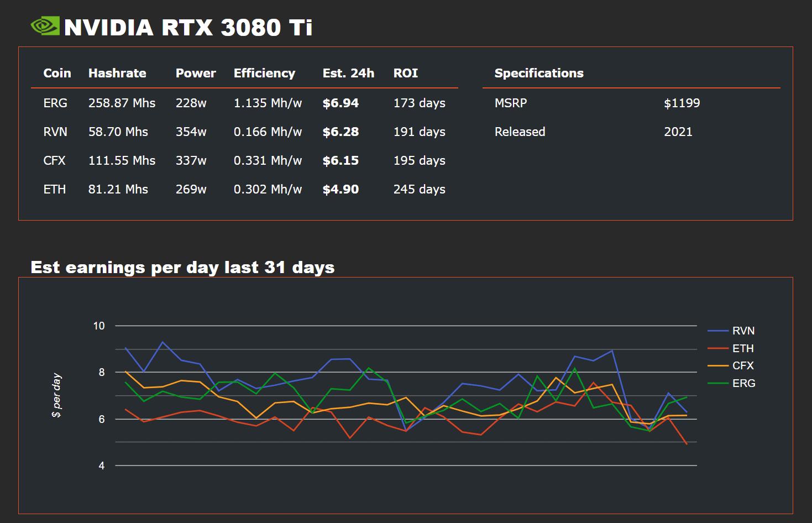Click the $4.90 estimated earnings
The height and width of the screenshot is (523, 812).
pos(340,189)
